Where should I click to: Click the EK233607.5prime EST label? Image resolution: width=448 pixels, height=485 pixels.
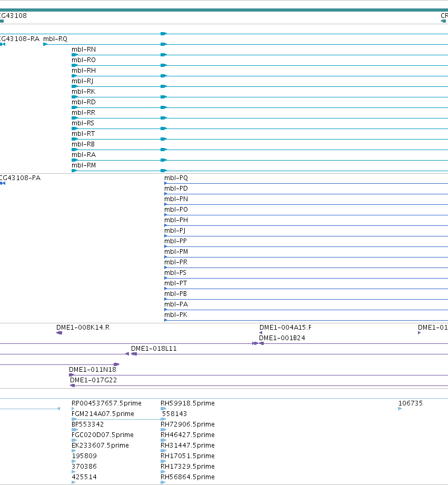pyautogui.click(x=100, y=446)
